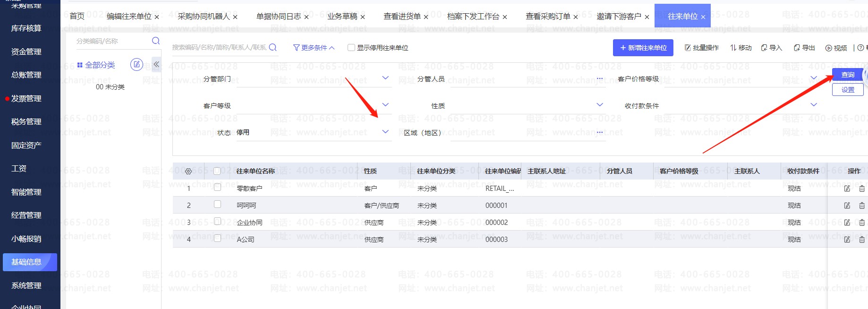Focus the 分类编码/名称 search field
Screen dimensions: 868x309
(113, 41)
